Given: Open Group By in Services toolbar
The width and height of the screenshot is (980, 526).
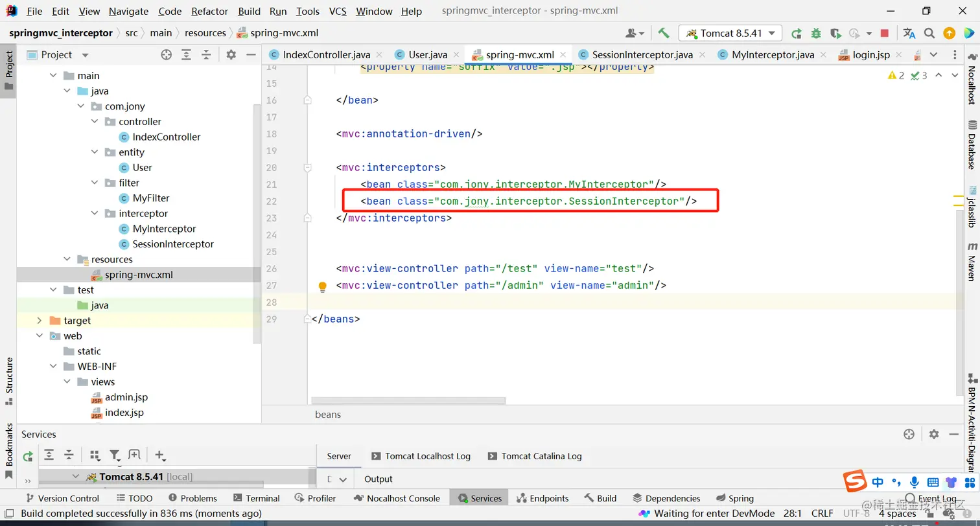Looking at the screenshot, I should [x=95, y=455].
